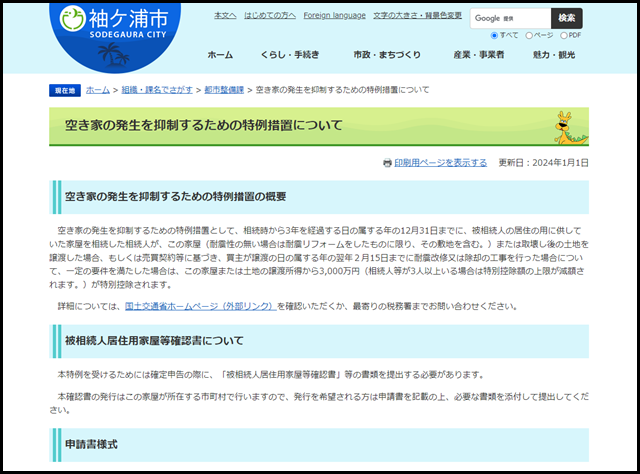Open 都市整備課 breadcrumb link

[224, 90]
